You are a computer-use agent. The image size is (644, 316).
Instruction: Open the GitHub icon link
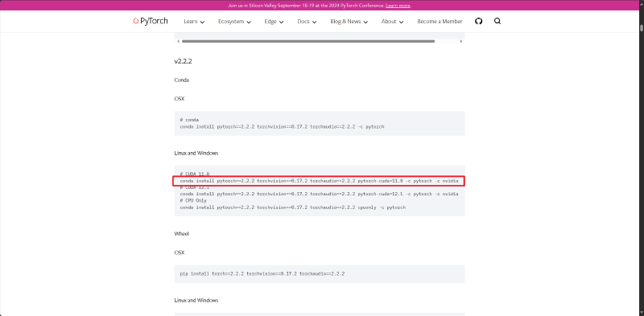coord(478,22)
